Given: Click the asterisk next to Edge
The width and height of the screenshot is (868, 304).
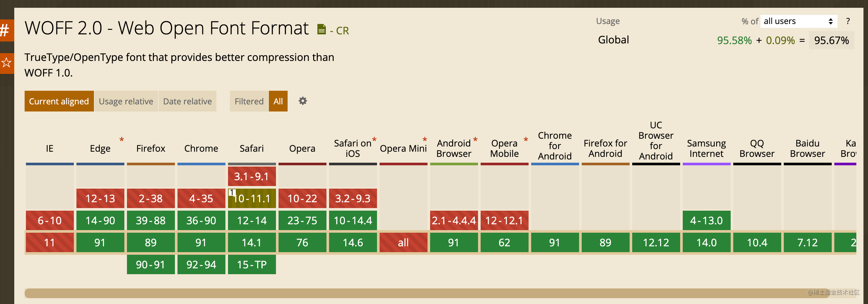Looking at the screenshot, I should 122,139.
